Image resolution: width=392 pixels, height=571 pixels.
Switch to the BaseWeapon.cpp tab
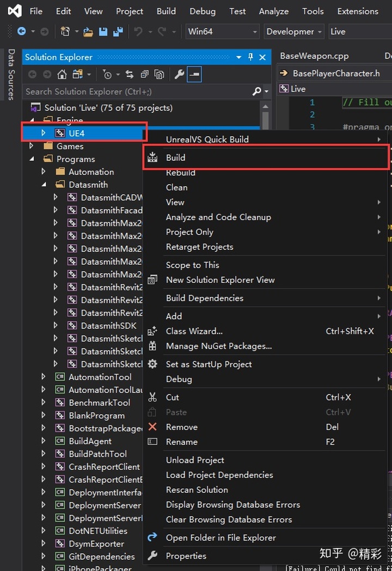[314, 56]
